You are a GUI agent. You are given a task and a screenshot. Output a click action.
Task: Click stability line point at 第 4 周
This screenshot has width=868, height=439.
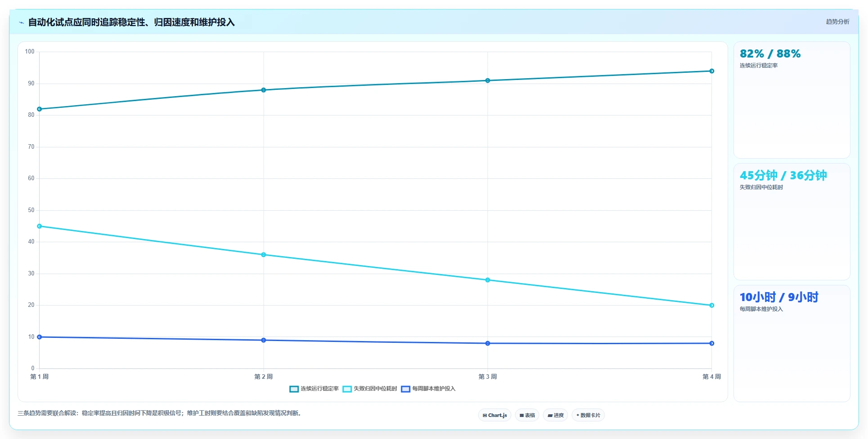711,71
